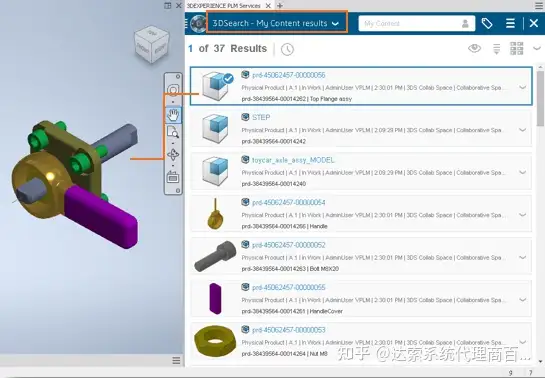Open the search history clock icon
This screenshot has height=378, width=545.
[287, 49]
